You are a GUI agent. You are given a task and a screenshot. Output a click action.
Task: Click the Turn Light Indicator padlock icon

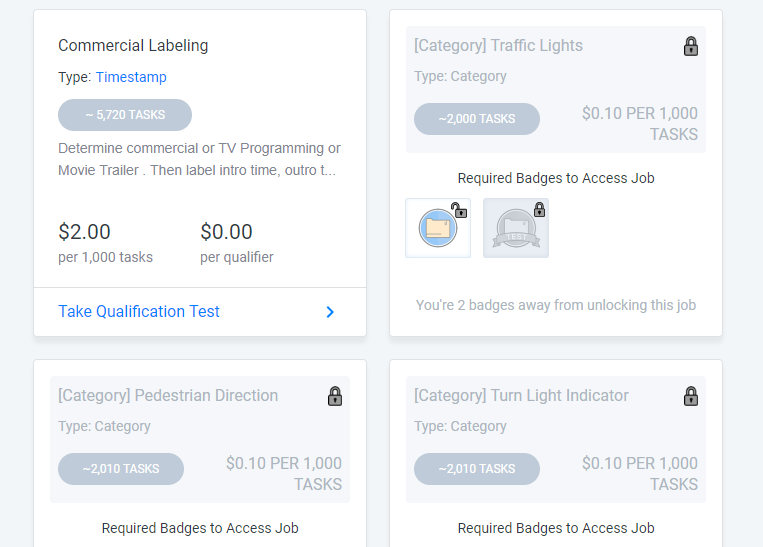tap(691, 396)
